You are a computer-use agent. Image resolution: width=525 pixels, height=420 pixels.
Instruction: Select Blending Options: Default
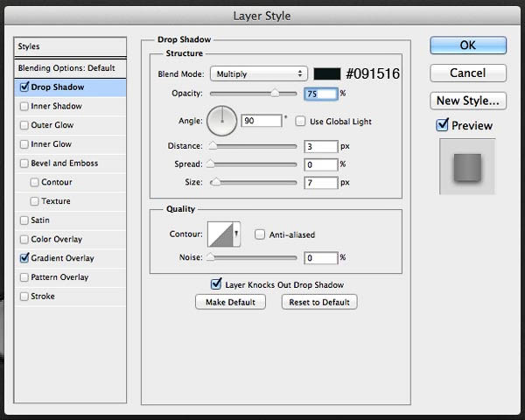pos(70,68)
